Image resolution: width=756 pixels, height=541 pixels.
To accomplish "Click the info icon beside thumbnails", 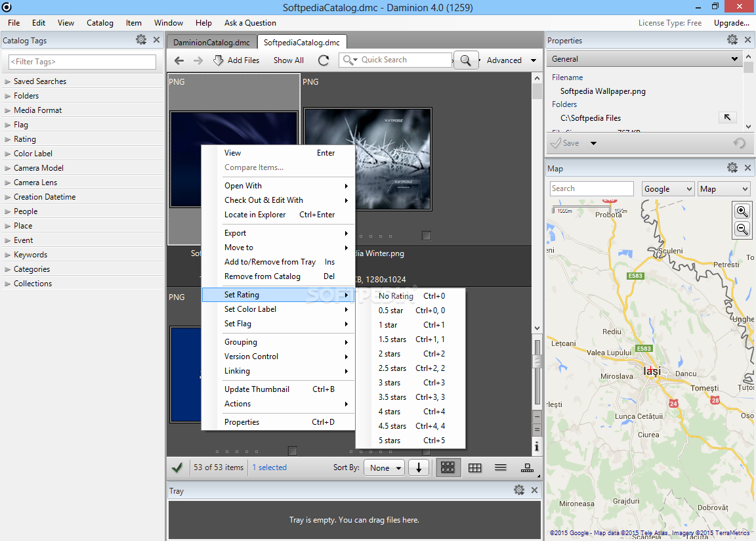I will click(x=537, y=446).
